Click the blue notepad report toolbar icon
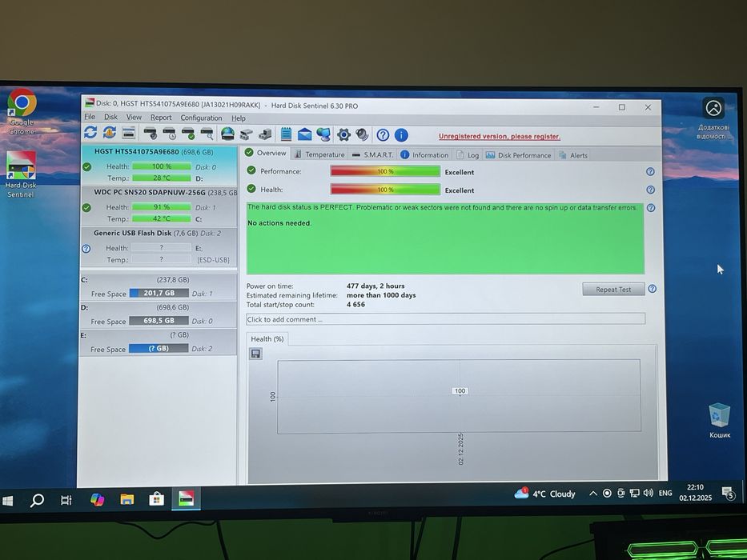Screen dimensions: 747x560 [286, 134]
